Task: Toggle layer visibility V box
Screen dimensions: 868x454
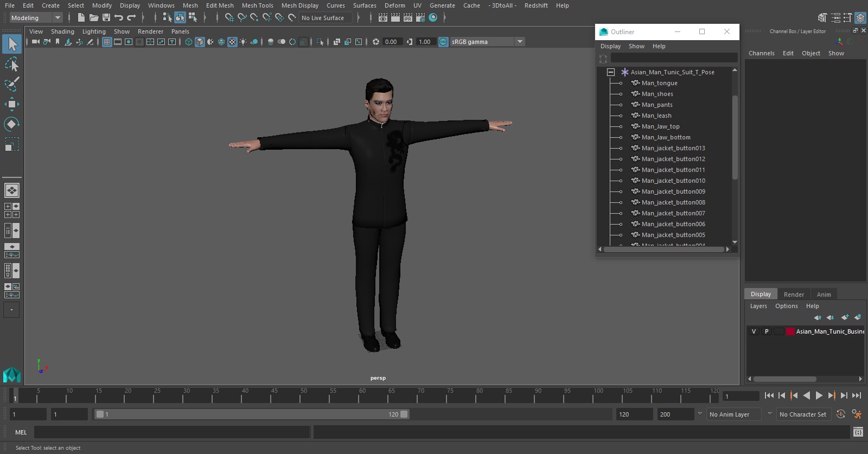Action: click(754, 331)
